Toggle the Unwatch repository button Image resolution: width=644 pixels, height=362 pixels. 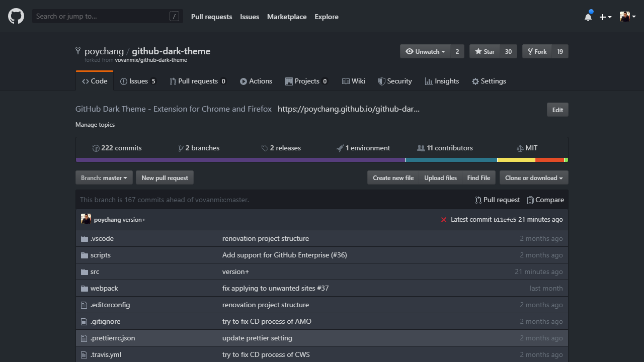(x=425, y=51)
